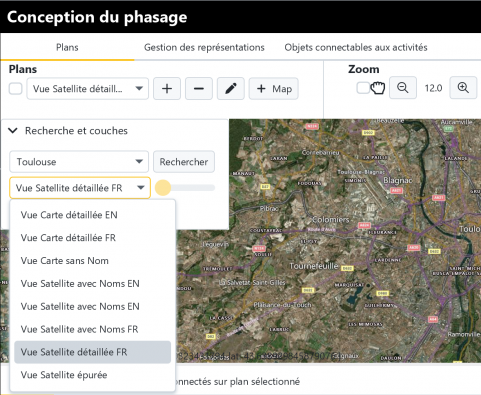
Task: Open the Toulouse location dropdown
Action: [x=79, y=162]
